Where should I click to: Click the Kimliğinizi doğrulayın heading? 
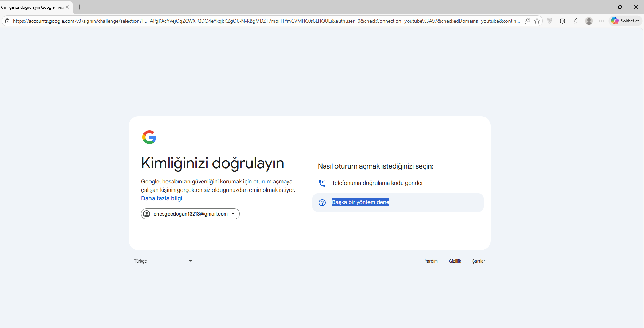pyautogui.click(x=212, y=163)
